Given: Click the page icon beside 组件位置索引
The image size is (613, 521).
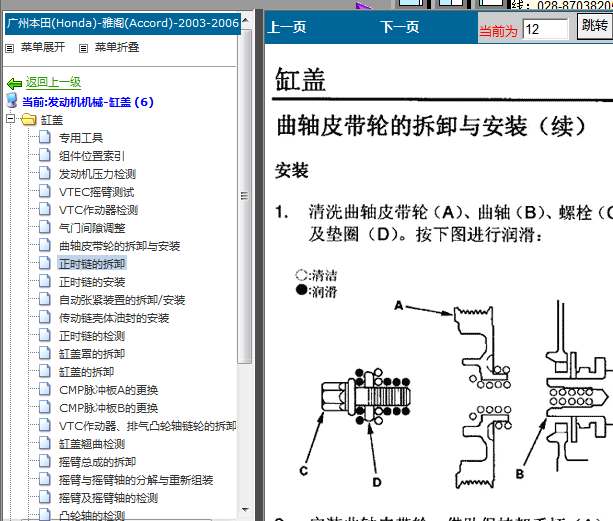Looking at the screenshot, I should click(45, 155).
